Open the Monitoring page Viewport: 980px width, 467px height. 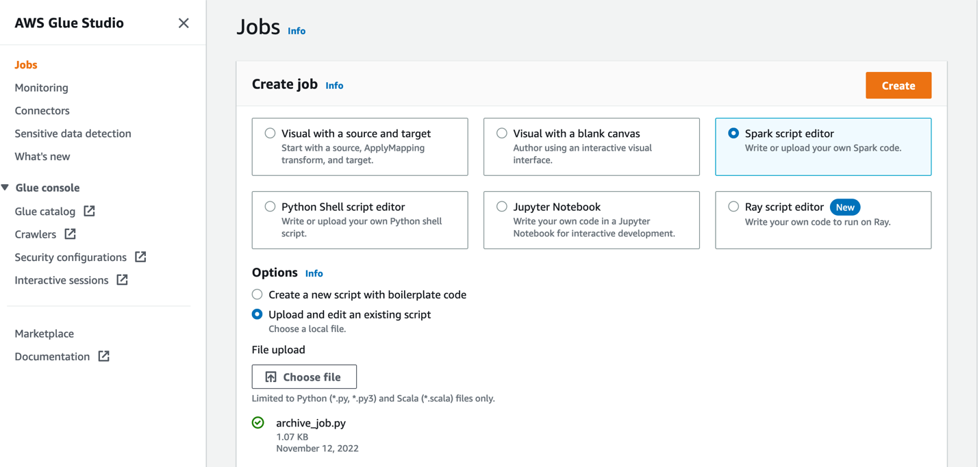point(42,88)
